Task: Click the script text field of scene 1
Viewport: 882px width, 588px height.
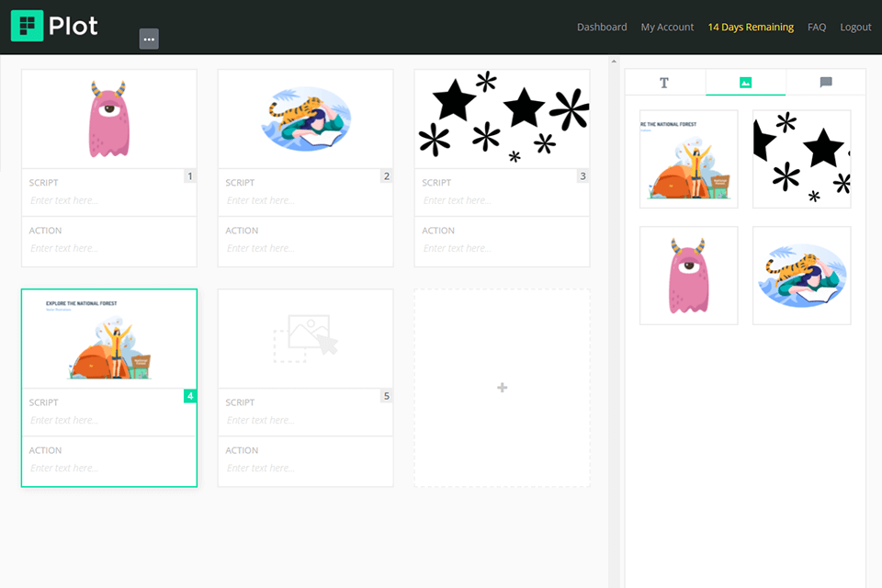Action: tap(109, 200)
